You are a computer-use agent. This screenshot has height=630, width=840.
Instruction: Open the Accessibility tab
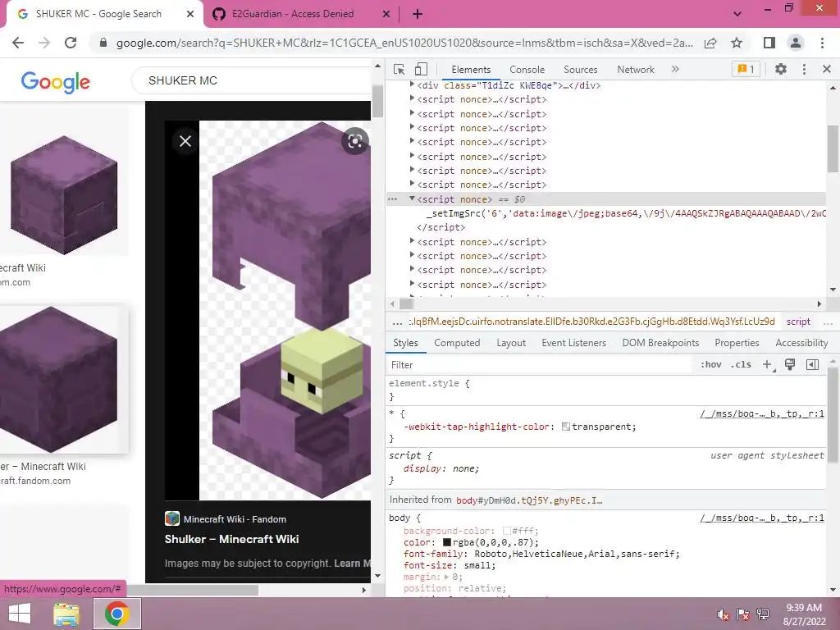tap(801, 343)
